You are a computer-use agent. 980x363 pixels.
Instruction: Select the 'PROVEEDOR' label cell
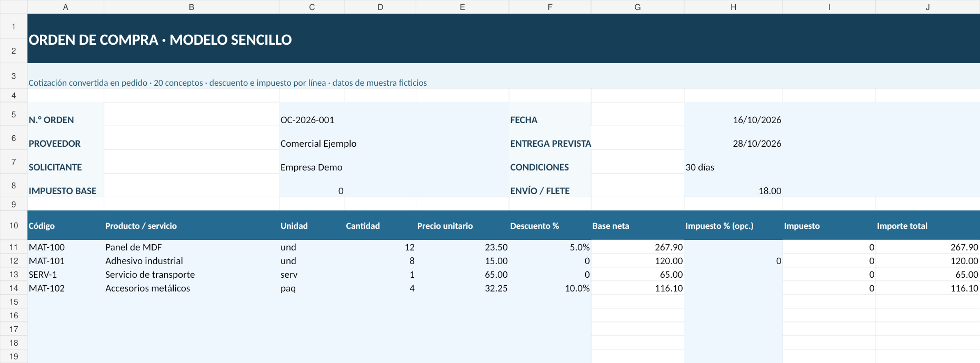[x=66, y=138]
